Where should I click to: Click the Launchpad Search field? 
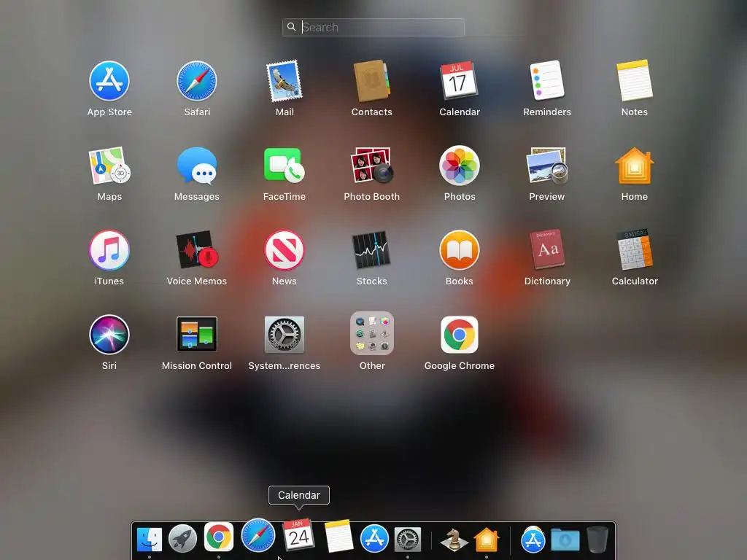tap(373, 27)
